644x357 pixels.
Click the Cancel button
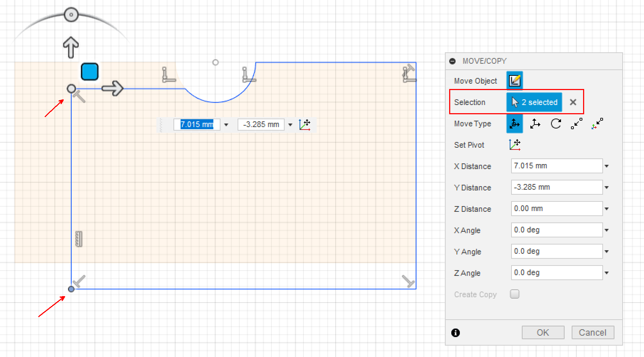(592, 332)
